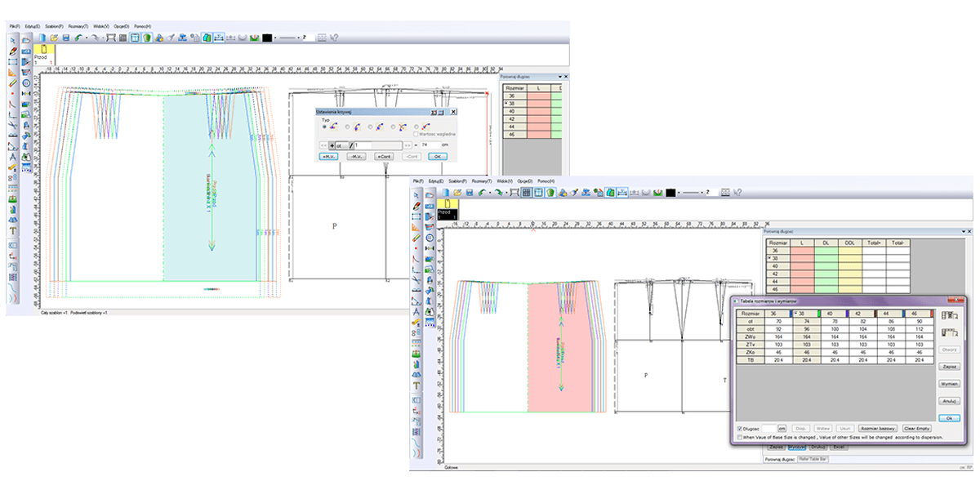The height and width of the screenshot is (490, 980).
Task: Click black color swatch in back window toolbar
Action: (x=268, y=38)
